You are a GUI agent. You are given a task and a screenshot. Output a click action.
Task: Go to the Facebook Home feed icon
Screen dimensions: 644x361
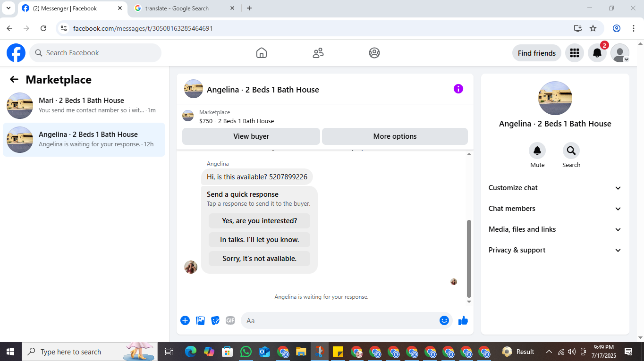[x=262, y=53]
